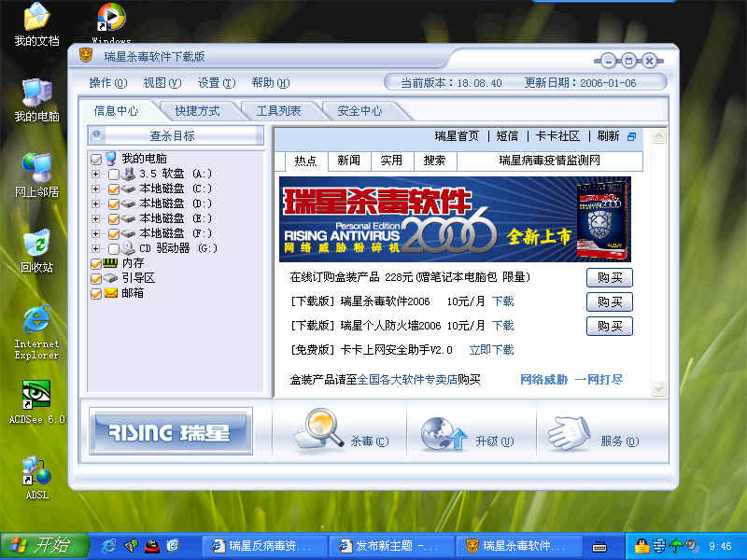Click the popup window icon beside 刷新

tap(632, 136)
